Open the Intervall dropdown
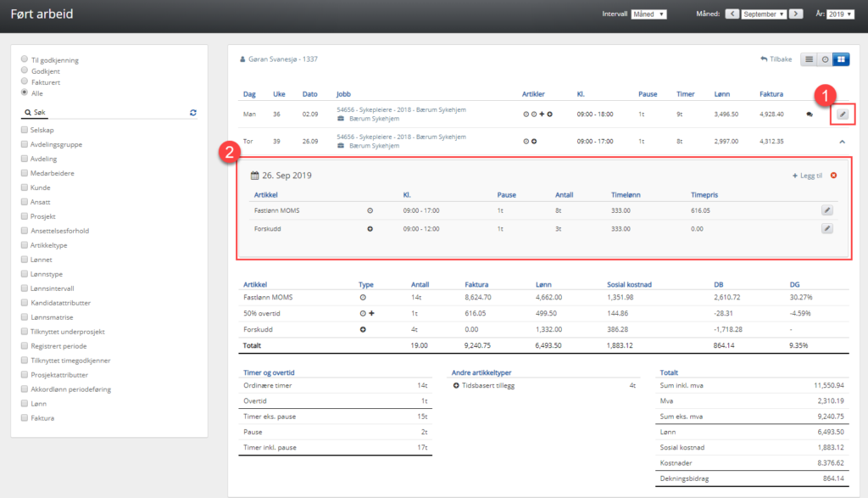This screenshot has height=498, width=868. coord(649,14)
